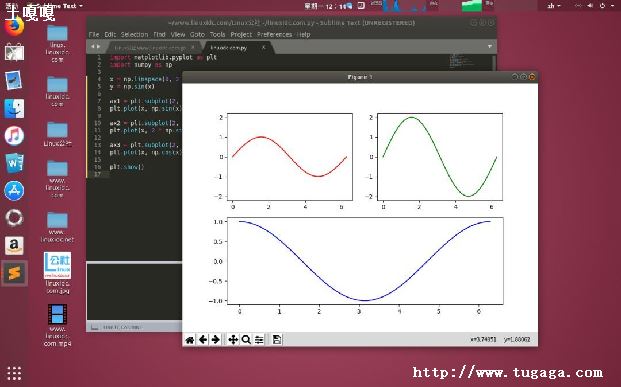Launch Sublime Text dock icon
Image resolution: width=621 pixels, height=387 pixels.
click(x=14, y=273)
